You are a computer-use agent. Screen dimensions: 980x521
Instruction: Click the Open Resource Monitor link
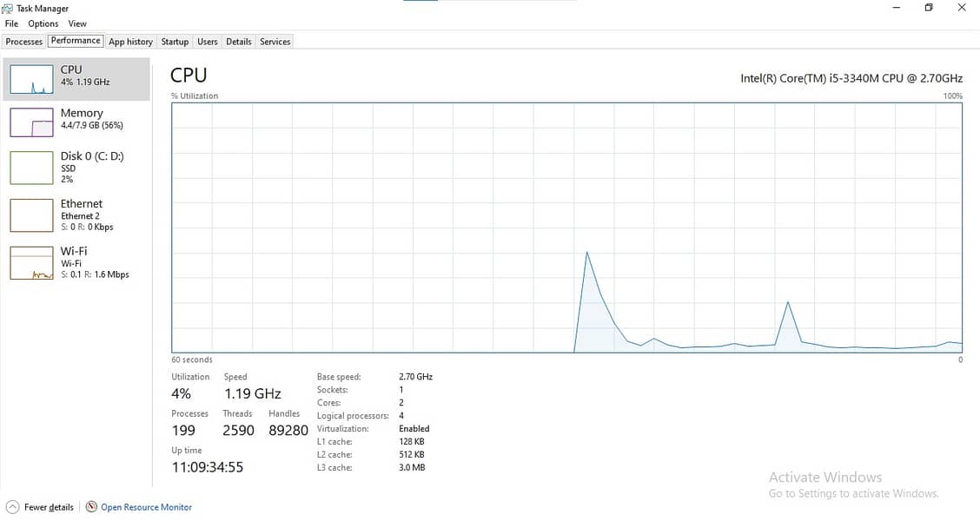[x=146, y=507]
